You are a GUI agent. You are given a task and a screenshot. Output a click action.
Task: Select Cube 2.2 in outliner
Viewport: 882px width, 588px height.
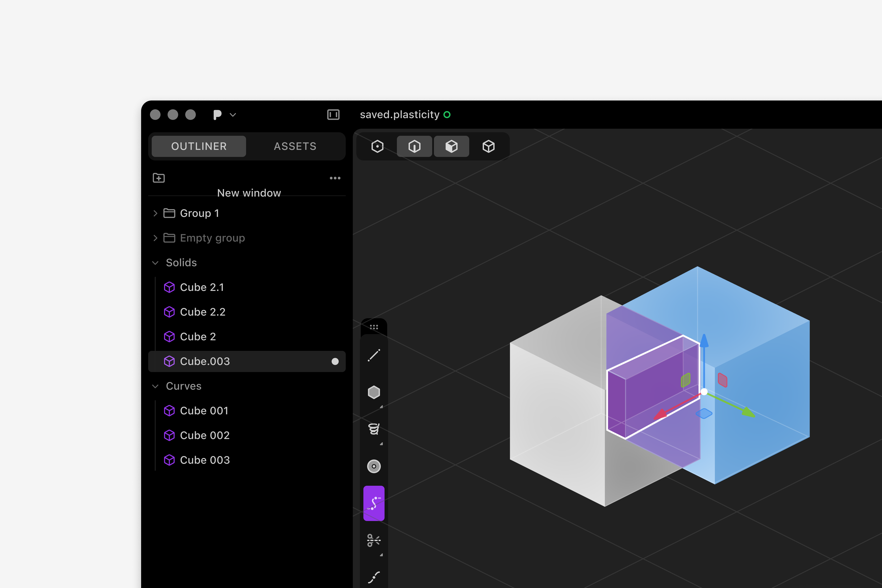[x=203, y=312]
